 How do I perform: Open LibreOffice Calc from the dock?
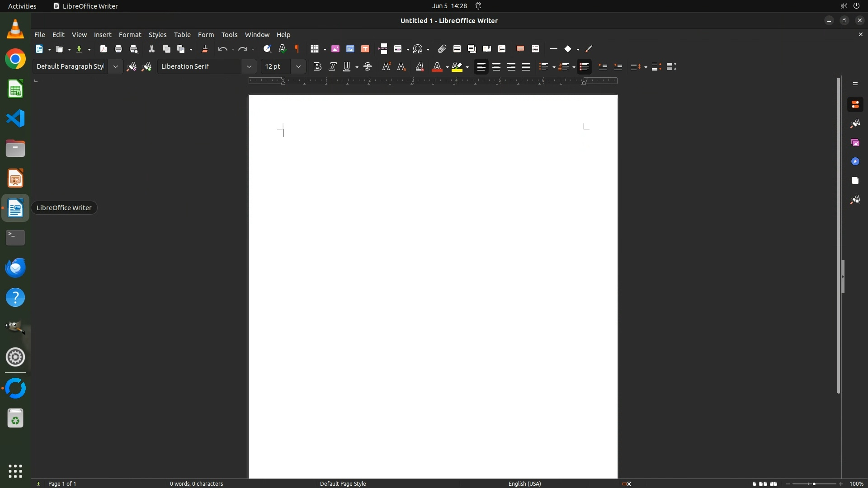pos(15,89)
